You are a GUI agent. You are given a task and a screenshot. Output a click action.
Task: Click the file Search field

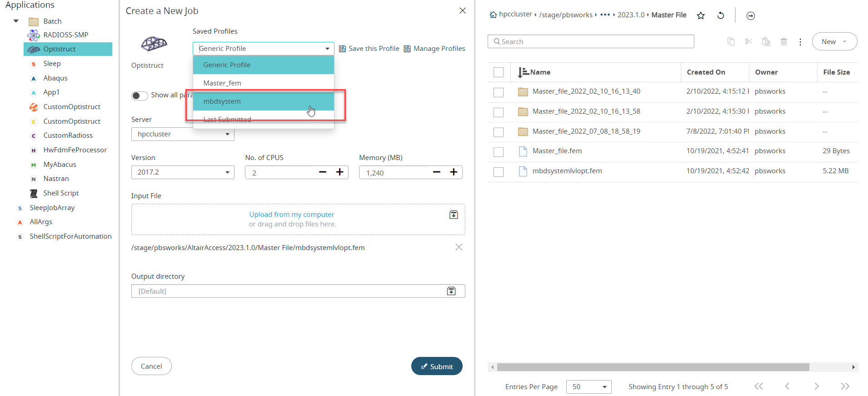(x=591, y=41)
